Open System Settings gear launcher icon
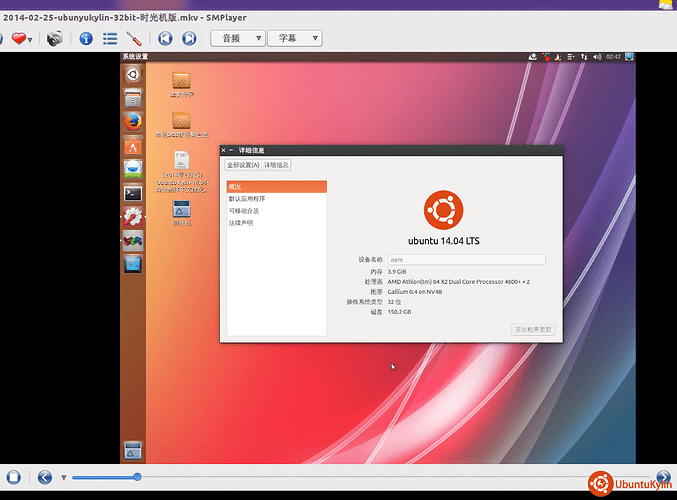Screen dimensions: 677x500 133,217
